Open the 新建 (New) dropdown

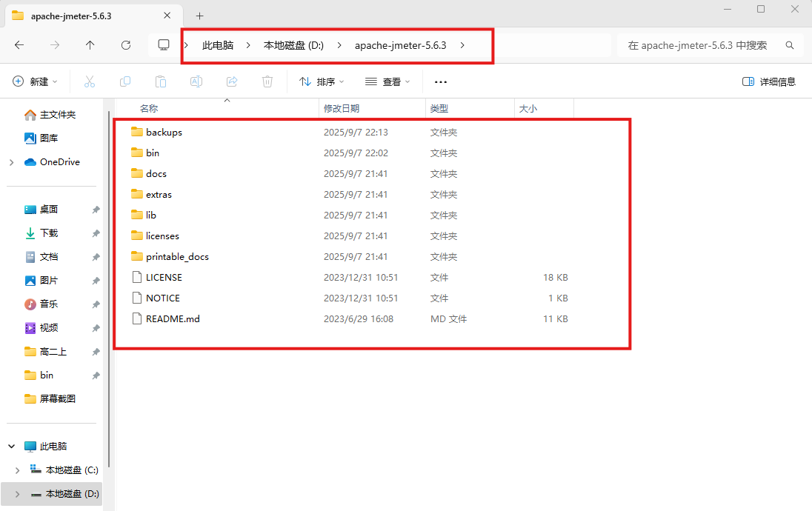36,81
